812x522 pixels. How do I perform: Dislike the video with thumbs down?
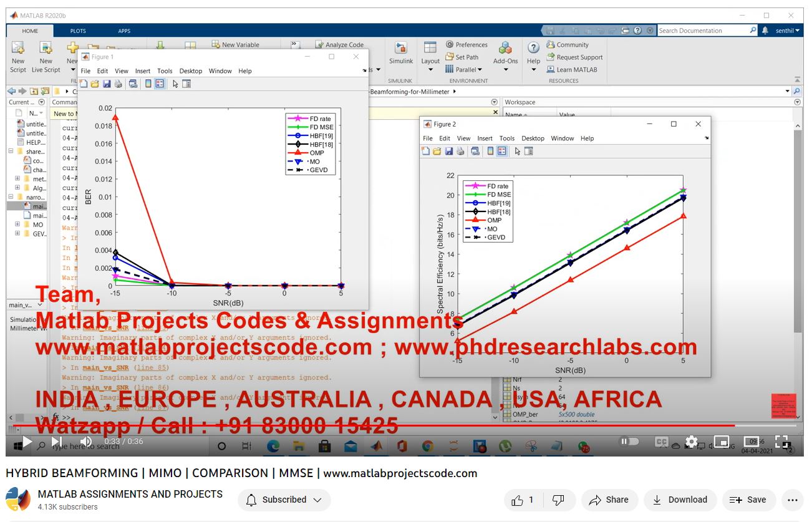pos(559,500)
